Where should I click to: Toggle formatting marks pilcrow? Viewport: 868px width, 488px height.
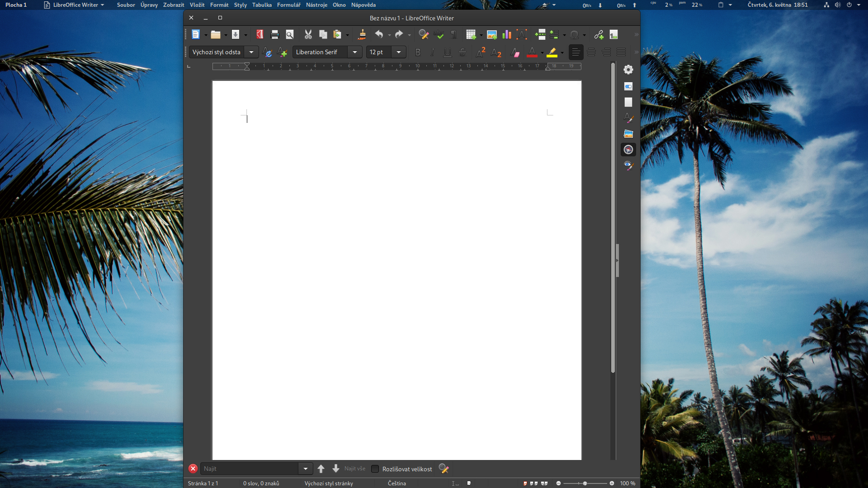tap(453, 34)
